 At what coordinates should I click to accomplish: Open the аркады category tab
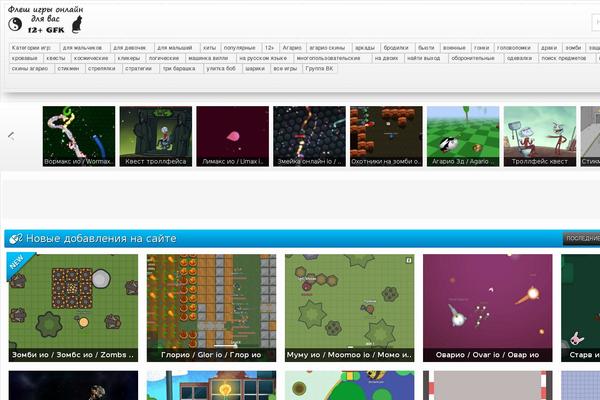click(365, 47)
